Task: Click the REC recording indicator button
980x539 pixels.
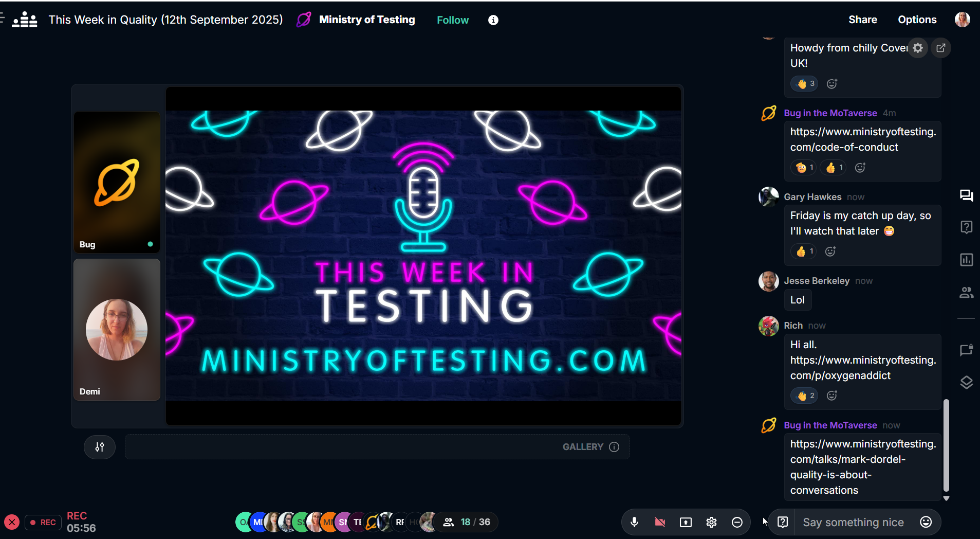Action: click(x=43, y=523)
